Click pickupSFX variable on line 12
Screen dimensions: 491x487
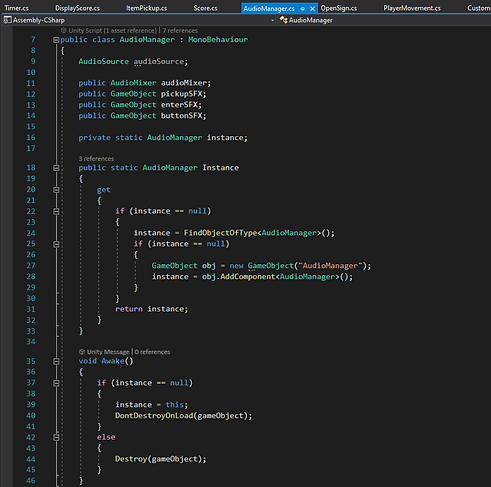(x=182, y=94)
